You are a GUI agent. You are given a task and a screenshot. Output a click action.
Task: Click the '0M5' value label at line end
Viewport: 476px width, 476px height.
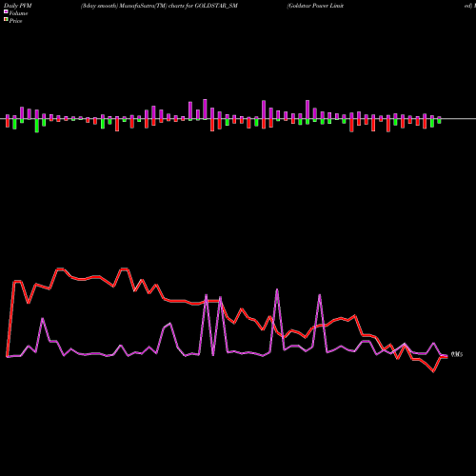click(x=457, y=354)
